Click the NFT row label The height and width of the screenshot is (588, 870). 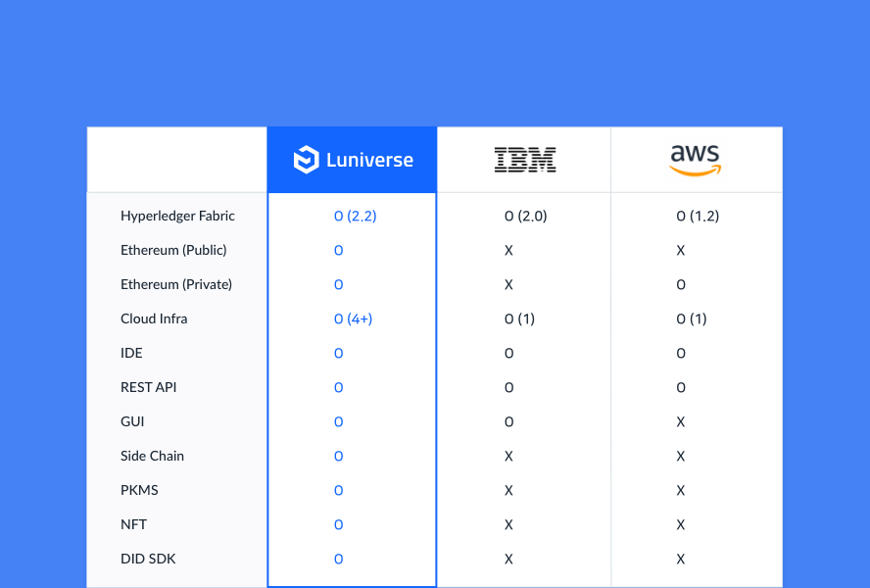133,524
